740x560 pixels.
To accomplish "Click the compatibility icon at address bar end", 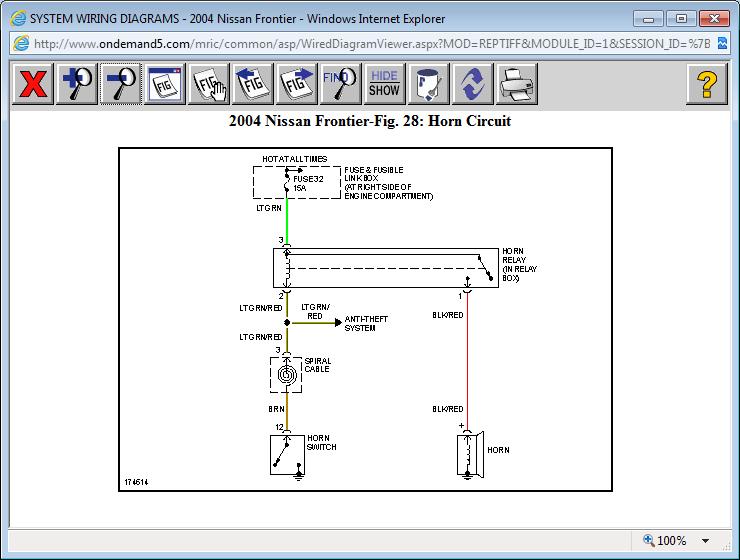I will pos(723,43).
